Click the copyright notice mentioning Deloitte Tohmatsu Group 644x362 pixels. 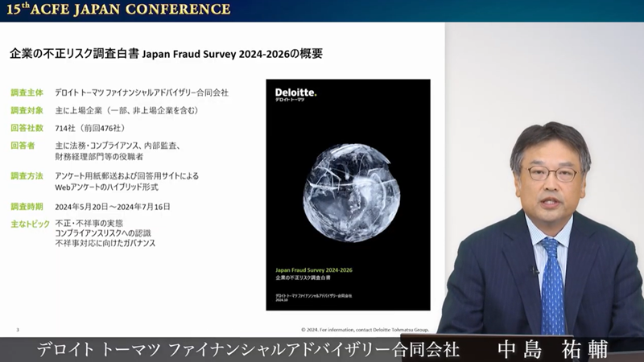(365, 330)
